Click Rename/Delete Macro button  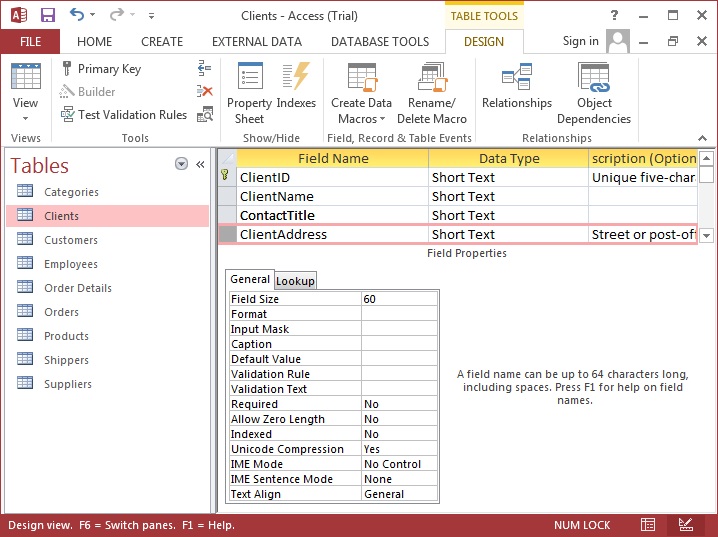[432, 93]
